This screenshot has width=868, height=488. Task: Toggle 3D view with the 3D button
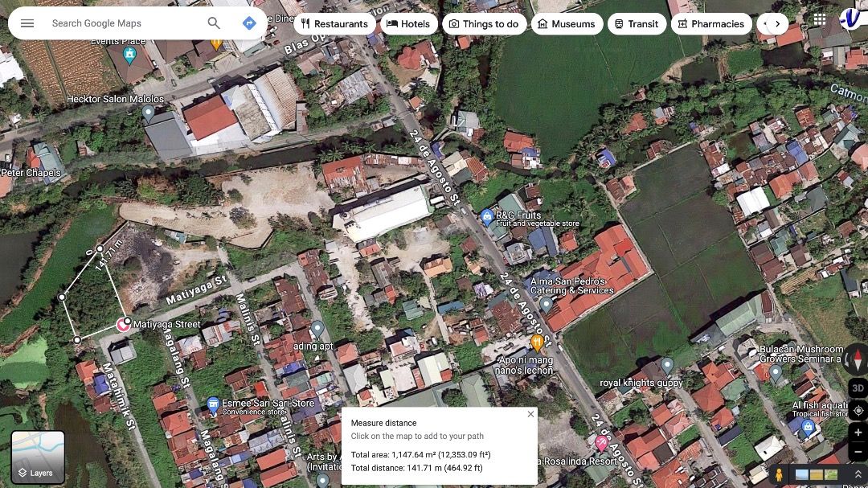(857, 388)
